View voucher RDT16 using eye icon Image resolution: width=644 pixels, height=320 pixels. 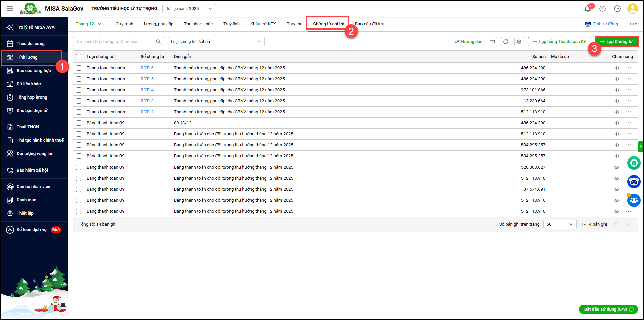tap(616, 68)
